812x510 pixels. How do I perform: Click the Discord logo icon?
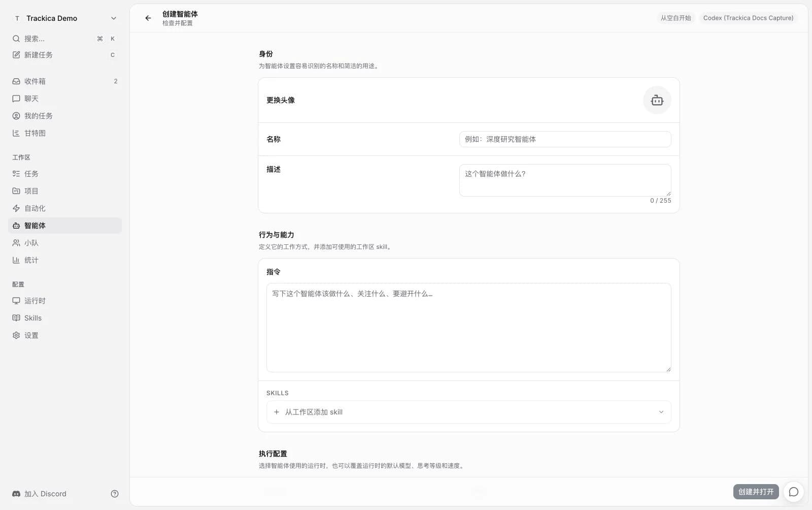(x=16, y=494)
